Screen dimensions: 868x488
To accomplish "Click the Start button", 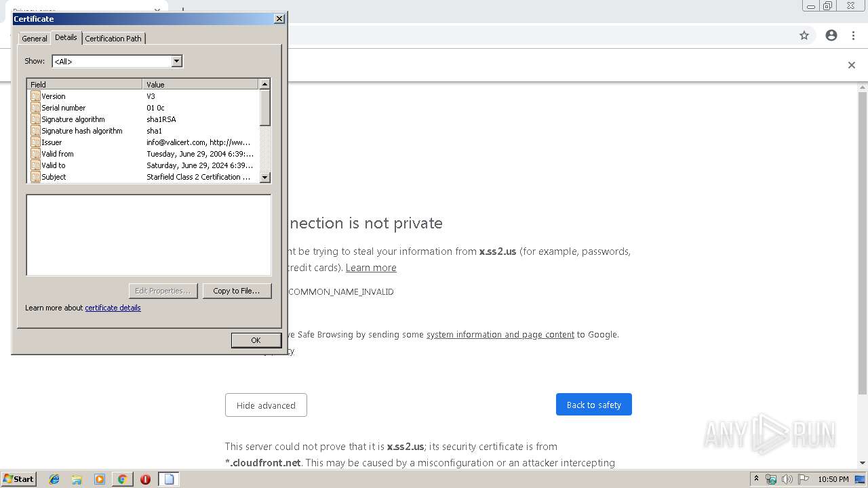I will pyautogui.click(x=19, y=479).
